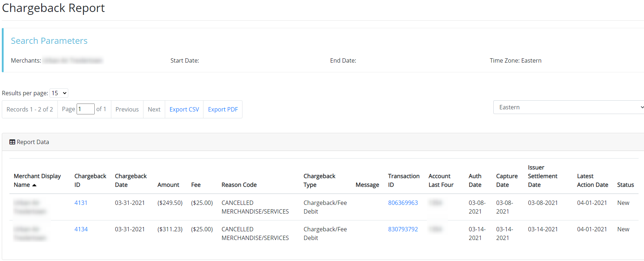Open transaction 830793792
Viewport: 644px width, 261px height.
pyautogui.click(x=403, y=229)
